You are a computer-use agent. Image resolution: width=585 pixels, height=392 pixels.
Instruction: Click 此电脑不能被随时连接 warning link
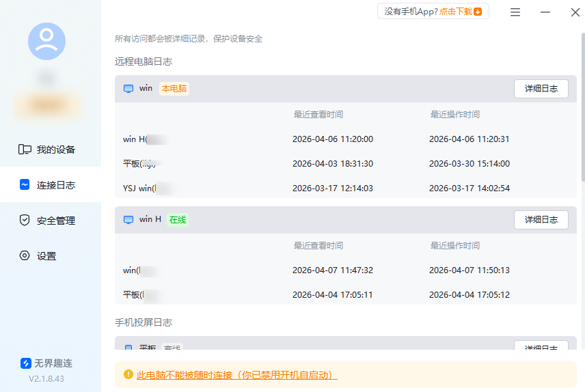coord(236,375)
